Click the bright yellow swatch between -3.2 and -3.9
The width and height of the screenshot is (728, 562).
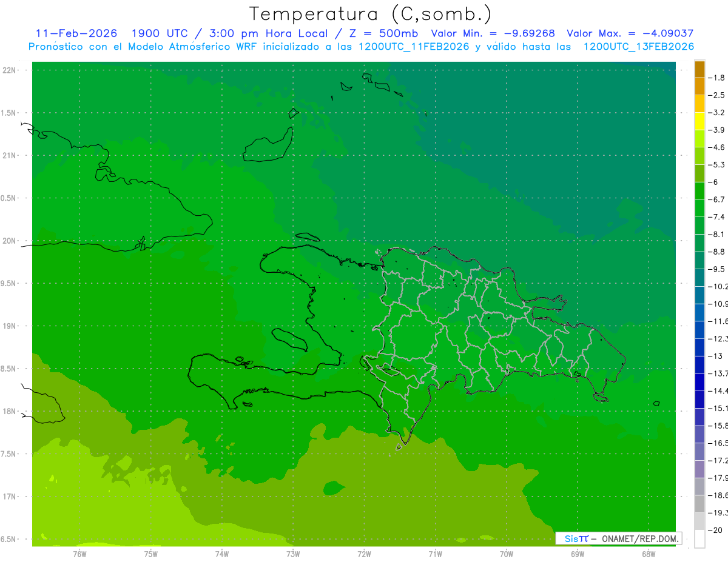(699, 121)
